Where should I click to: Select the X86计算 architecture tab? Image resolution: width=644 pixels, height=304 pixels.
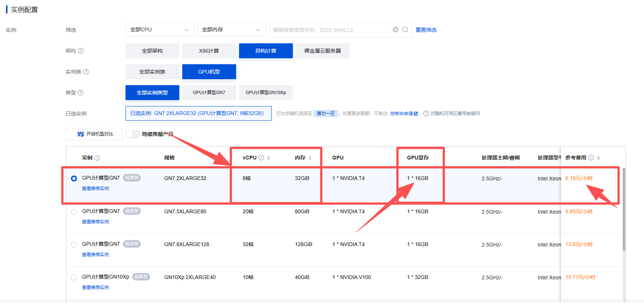pyautogui.click(x=209, y=51)
